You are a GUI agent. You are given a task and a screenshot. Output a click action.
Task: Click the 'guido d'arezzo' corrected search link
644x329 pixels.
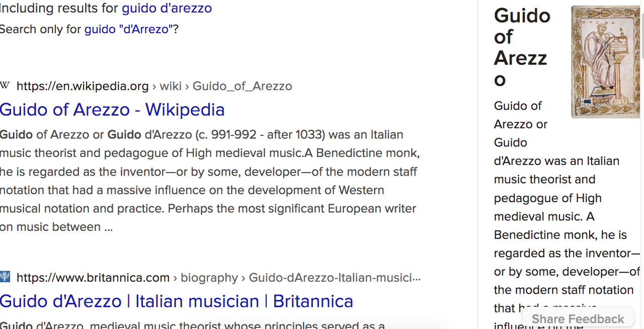pyautogui.click(x=167, y=8)
